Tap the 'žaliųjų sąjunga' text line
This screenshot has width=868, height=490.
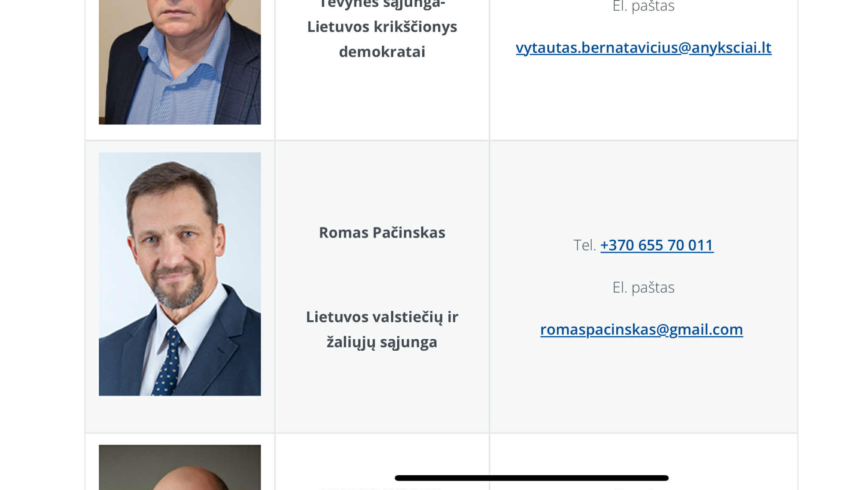tap(382, 342)
